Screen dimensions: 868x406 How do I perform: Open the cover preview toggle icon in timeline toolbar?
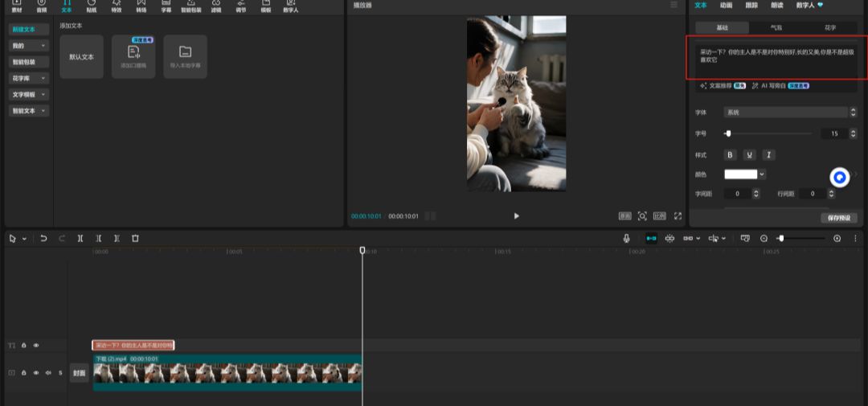[x=745, y=238]
